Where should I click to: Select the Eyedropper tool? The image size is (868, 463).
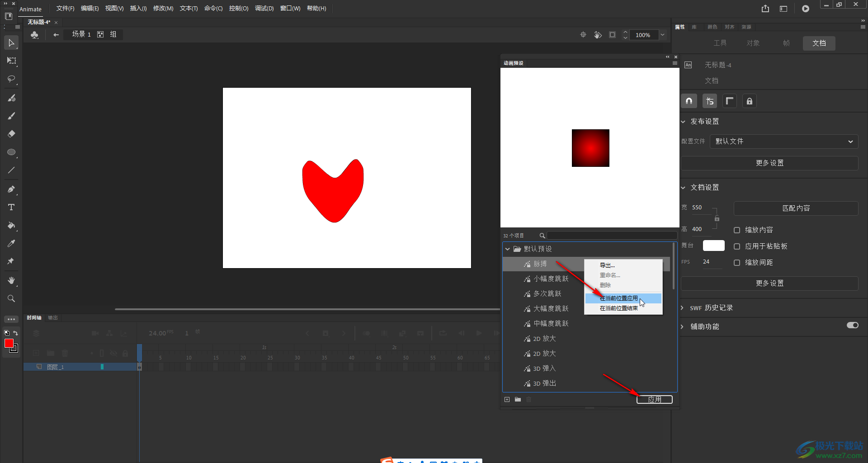(x=11, y=244)
